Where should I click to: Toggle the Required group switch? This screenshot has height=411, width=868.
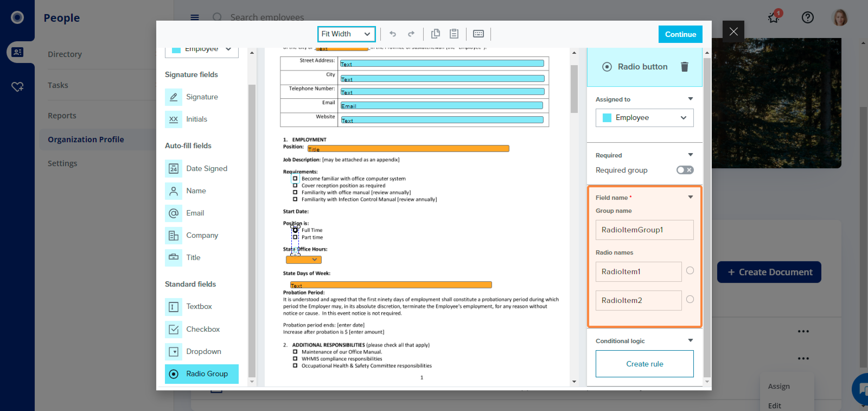point(685,170)
